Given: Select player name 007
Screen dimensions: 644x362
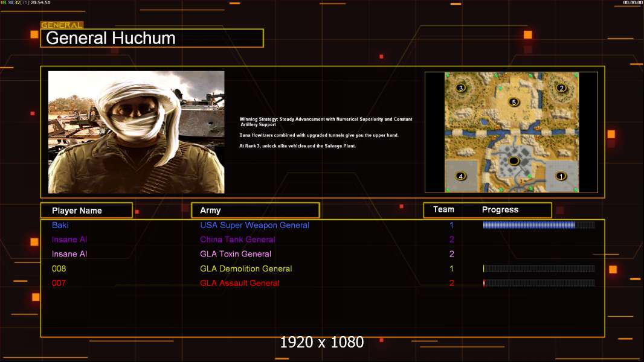Looking at the screenshot, I should click(59, 283).
